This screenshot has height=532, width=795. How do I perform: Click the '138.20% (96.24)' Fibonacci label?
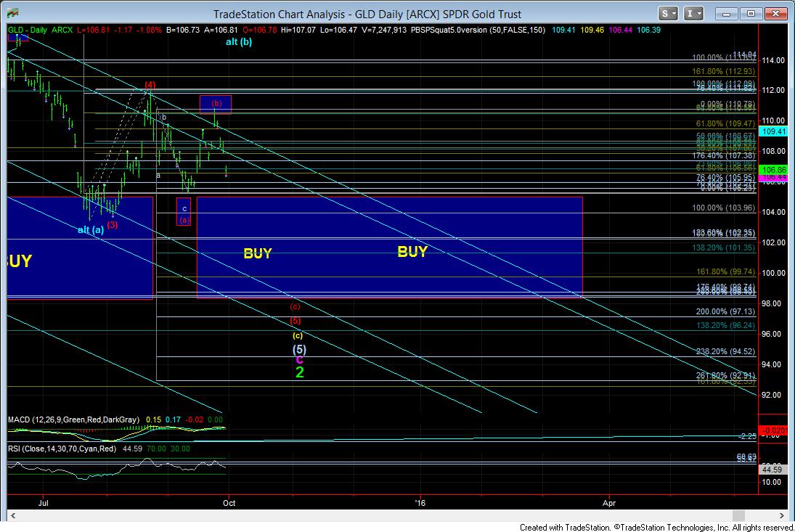(725, 325)
